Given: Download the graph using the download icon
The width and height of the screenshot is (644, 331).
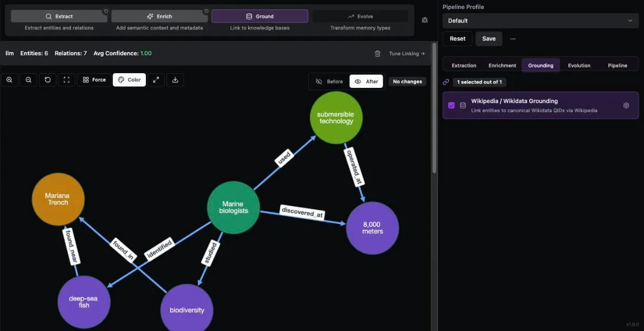Looking at the screenshot, I should 175,80.
